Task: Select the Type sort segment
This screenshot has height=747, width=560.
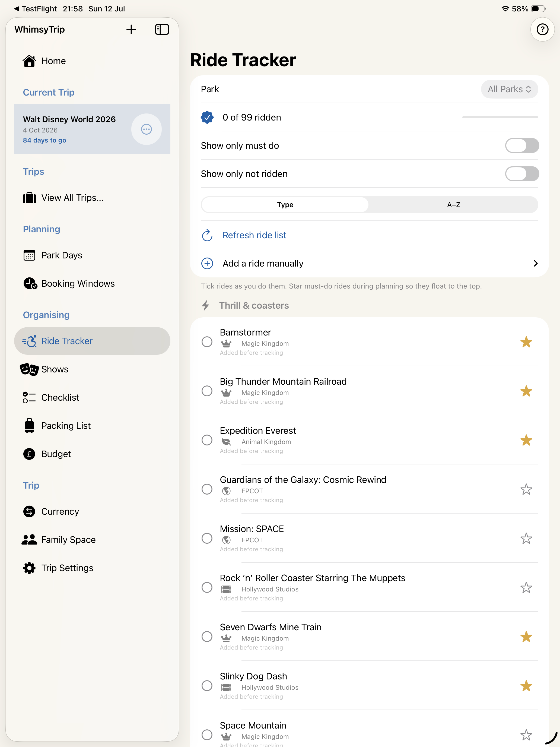Action: point(285,205)
